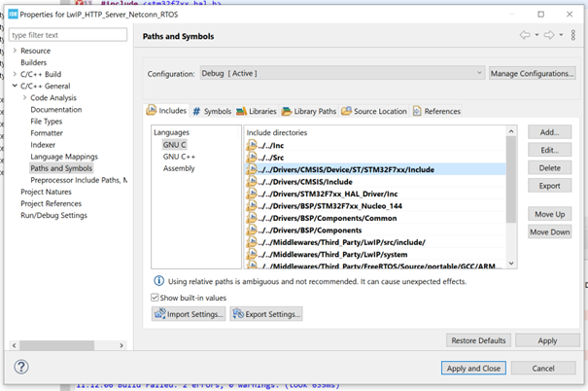Screen dimensions: 588x391
Task: Click the Apply and Close button
Action: click(473, 368)
